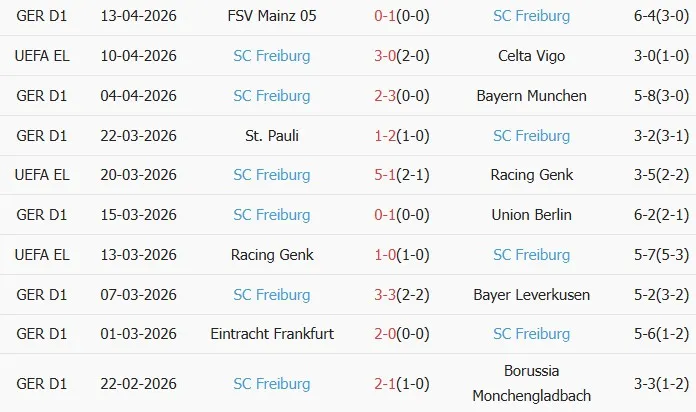Click the St. Pauli team name
696x412 pixels.
pos(272,135)
